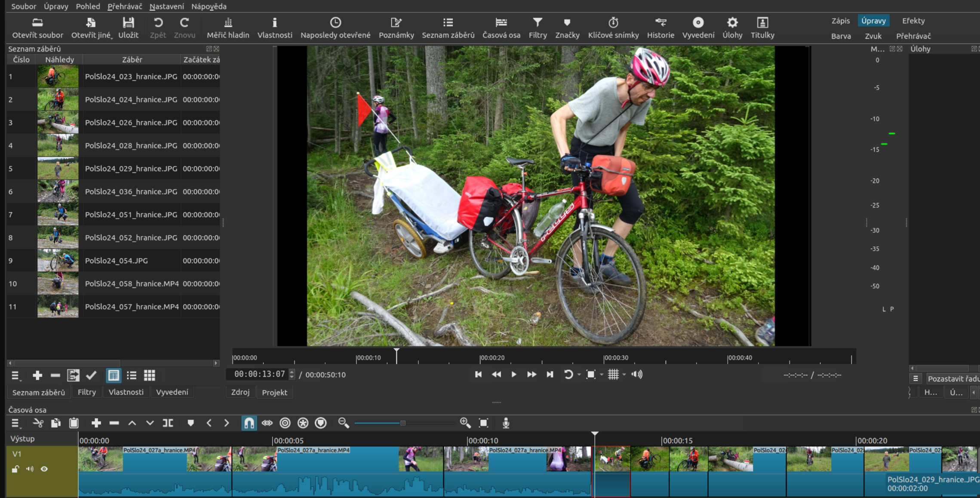Viewport: 980px width, 498px height.
Task: Save the project with Uložit
Action: (x=129, y=27)
